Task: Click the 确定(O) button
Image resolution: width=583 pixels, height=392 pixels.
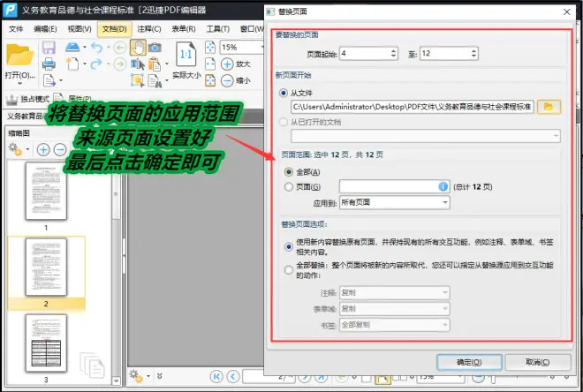Action: (x=469, y=362)
